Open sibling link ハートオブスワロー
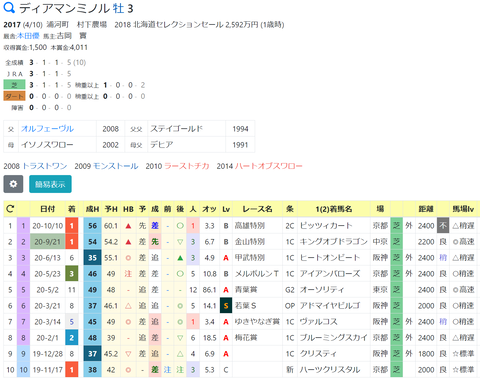Image resolution: width=480 pixels, height=379 pixels. coord(269,166)
